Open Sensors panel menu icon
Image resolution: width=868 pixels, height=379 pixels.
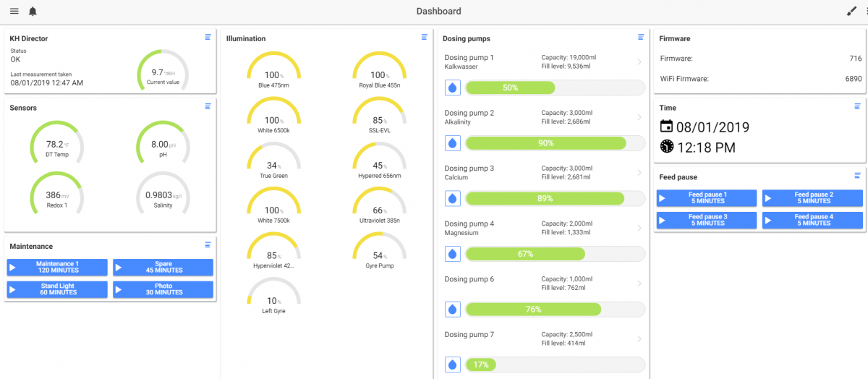tap(208, 106)
